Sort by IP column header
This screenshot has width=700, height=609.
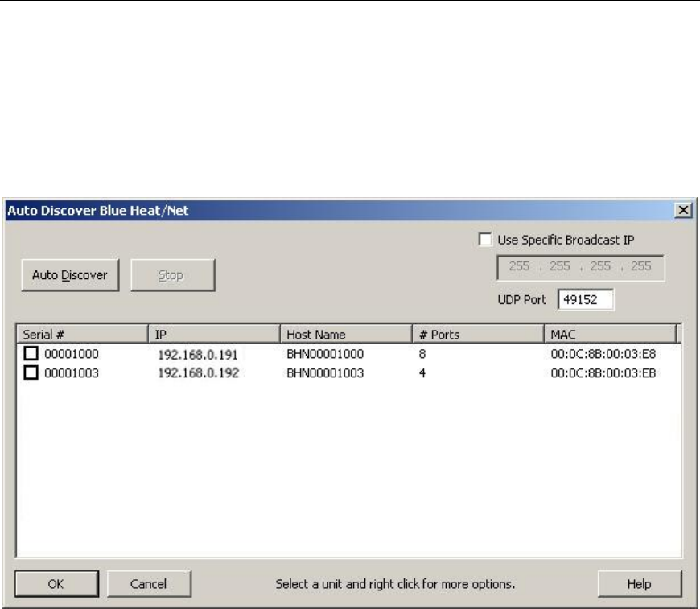coord(214,335)
